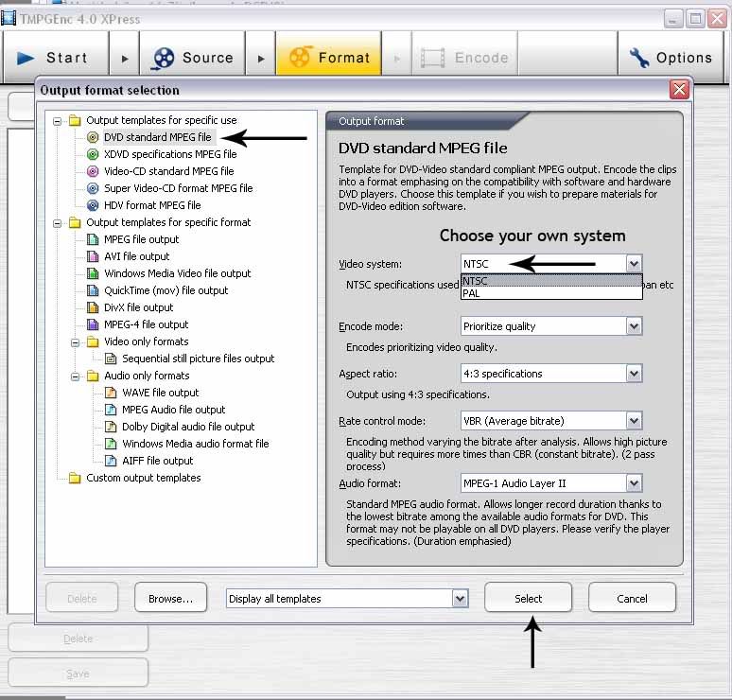Switch to the Start stage
Viewport: 732px width, 700px height.
point(56,58)
